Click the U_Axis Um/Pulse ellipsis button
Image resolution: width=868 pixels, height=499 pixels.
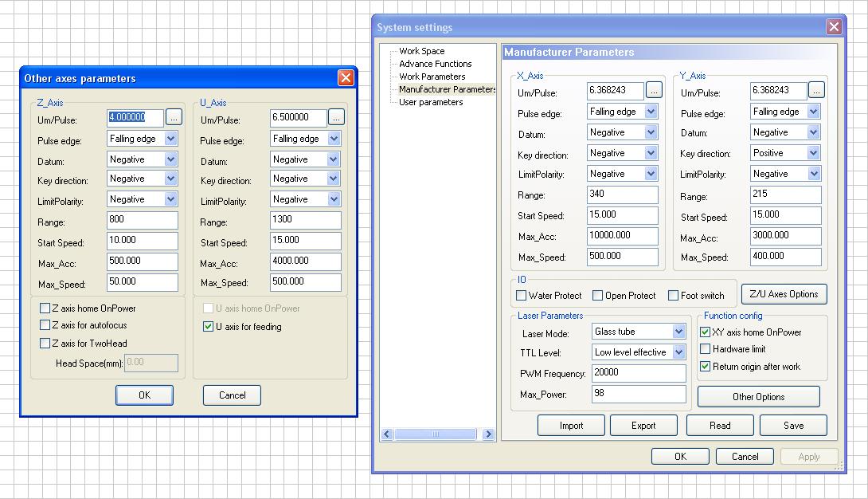[337, 117]
